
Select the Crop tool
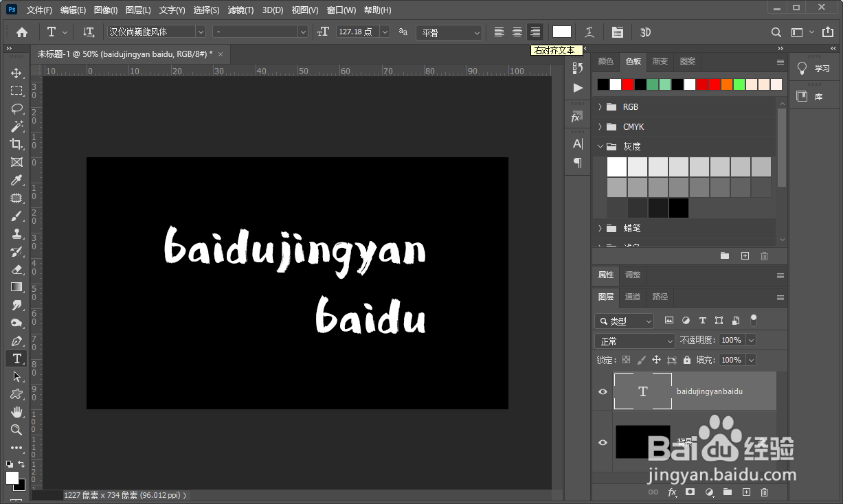[16, 144]
